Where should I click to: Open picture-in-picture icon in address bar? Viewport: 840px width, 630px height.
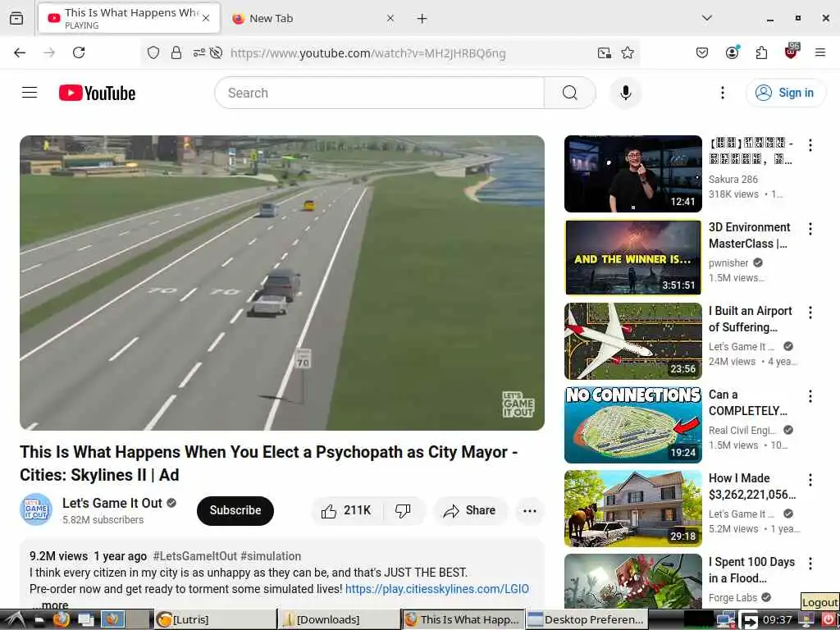[605, 52]
